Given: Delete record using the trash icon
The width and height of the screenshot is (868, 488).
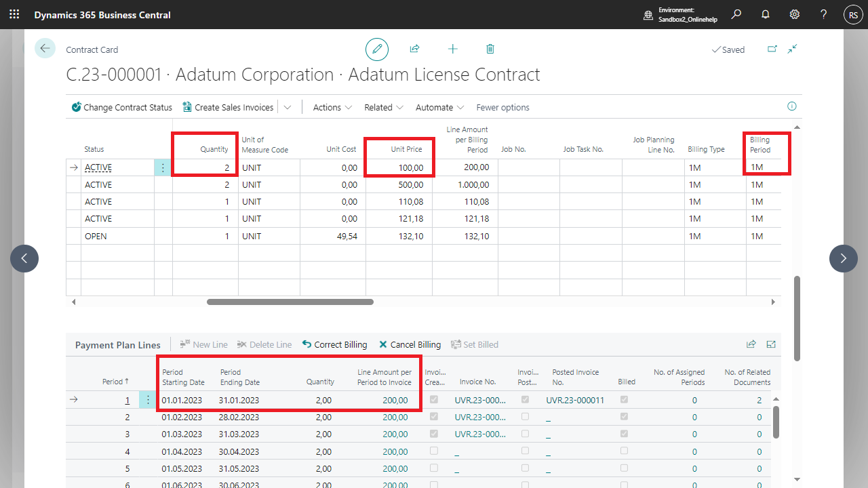Looking at the screenshot, I should point(490,49).
